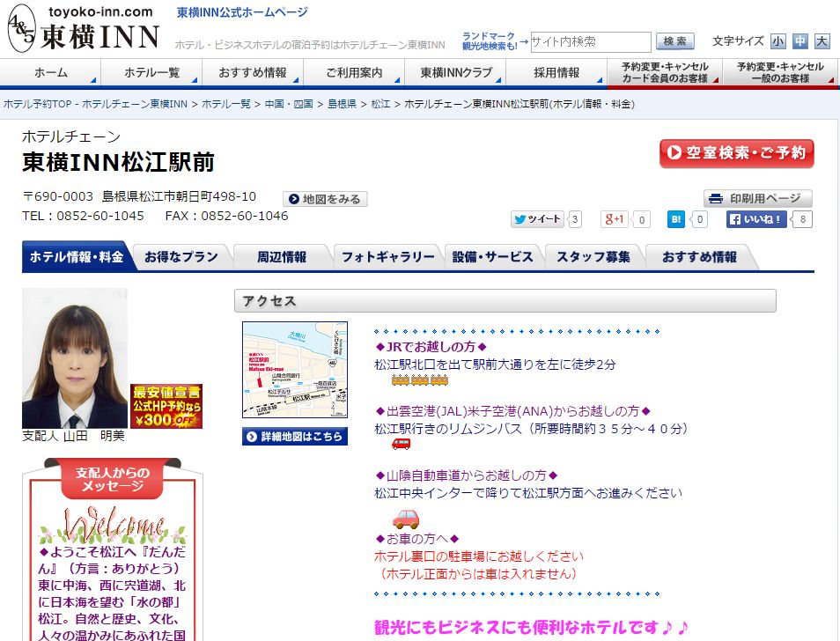Open the ご利用案内 navigation menu
The image size is (840, 641).
[x=354, y=73]
